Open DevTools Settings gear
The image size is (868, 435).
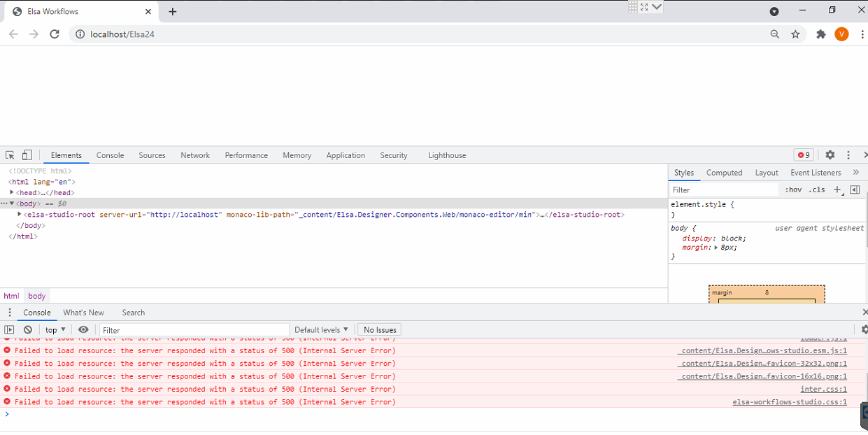click(x=830, y=155)
